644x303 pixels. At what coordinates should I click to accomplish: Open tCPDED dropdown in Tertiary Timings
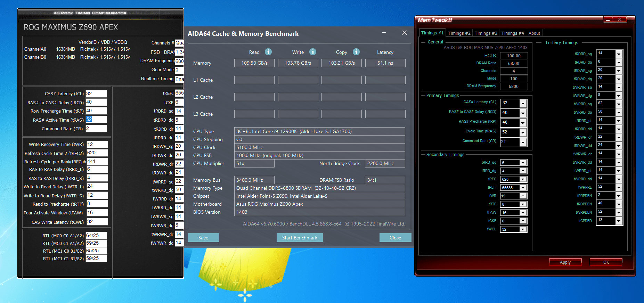coord(619,221)
